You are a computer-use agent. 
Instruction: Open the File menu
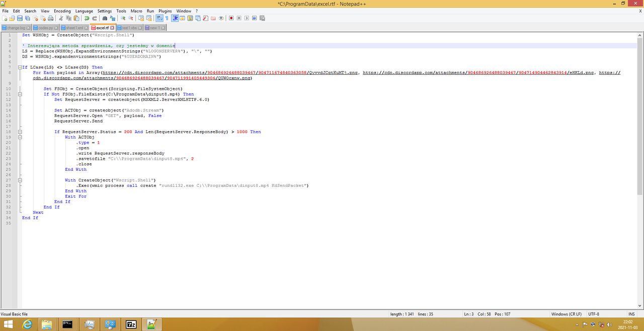pos(5,11)
